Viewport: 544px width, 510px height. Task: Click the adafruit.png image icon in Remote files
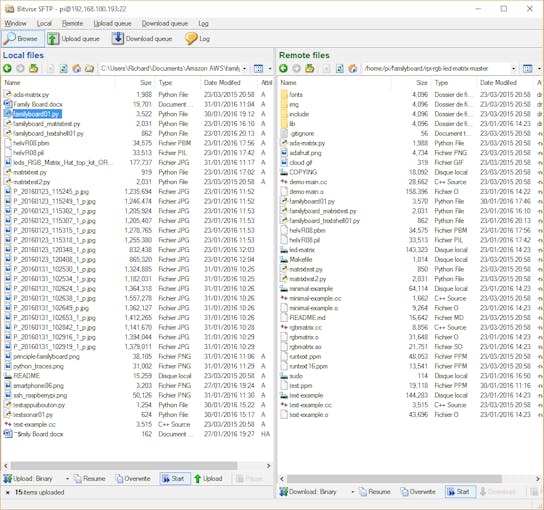pyautogui.click(x=284, y=153)
